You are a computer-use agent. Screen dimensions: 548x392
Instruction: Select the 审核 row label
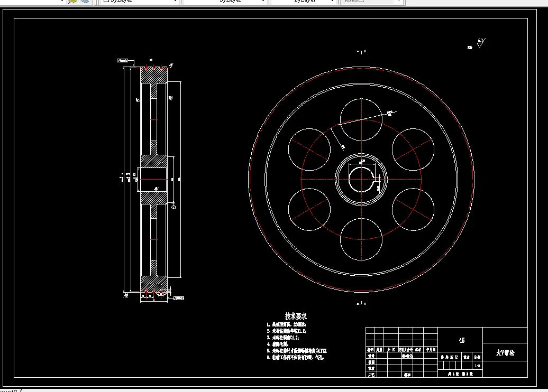(371, 369)
